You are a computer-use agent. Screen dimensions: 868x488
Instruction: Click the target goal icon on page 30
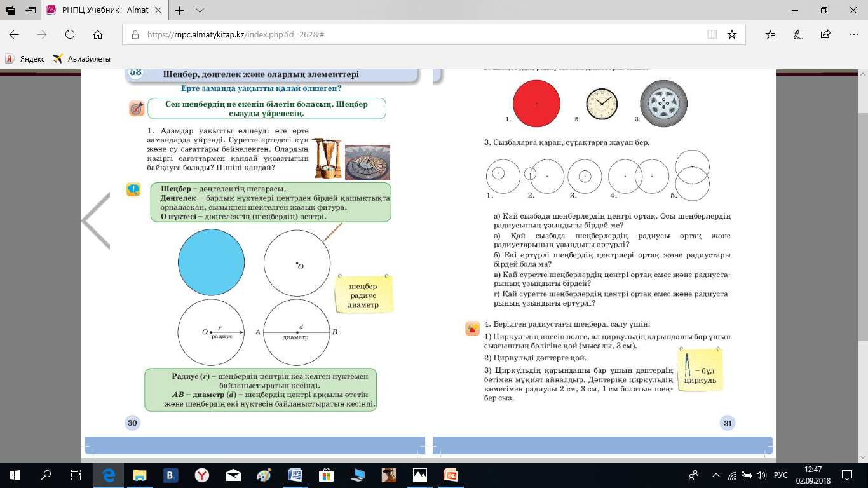point(136,109)
